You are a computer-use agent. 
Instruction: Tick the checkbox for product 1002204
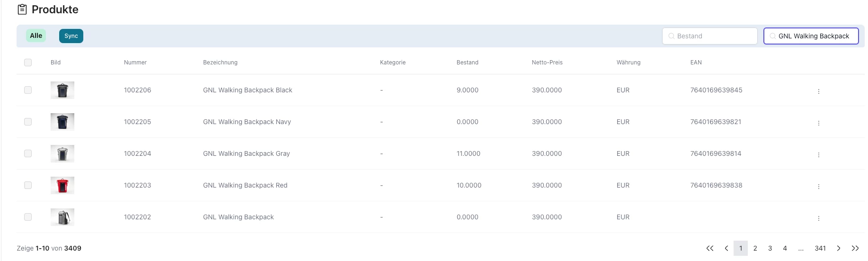click(28, 153)
